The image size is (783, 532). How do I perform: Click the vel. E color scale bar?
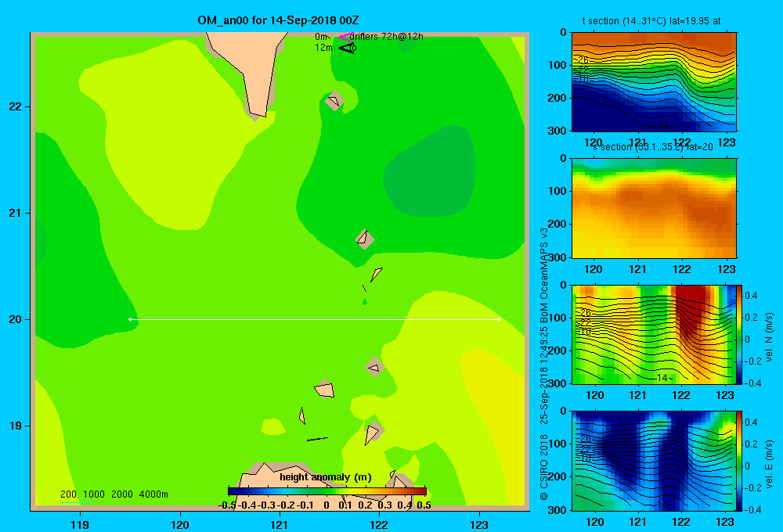click(x=740, y=460)
